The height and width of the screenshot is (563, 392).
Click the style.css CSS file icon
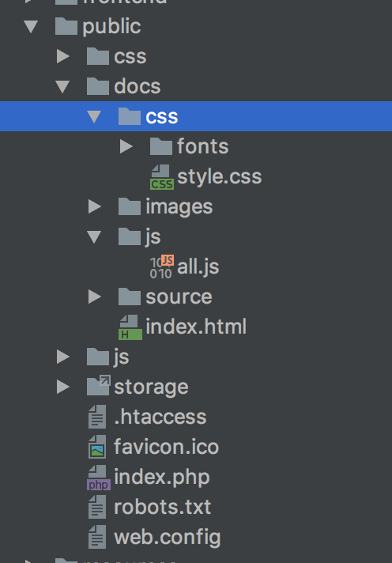point(162,177)
